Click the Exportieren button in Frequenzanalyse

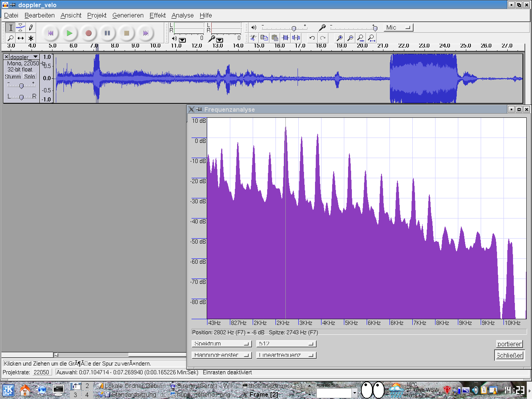click(x=510, y=344)
